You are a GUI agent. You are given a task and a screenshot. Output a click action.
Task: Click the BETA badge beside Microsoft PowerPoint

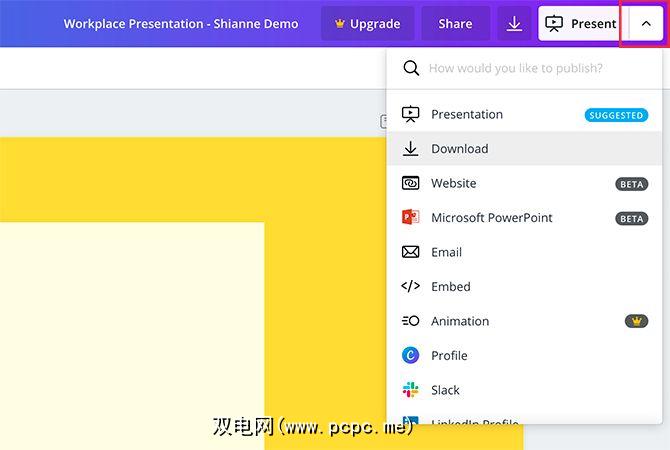[x=632, y=219]
